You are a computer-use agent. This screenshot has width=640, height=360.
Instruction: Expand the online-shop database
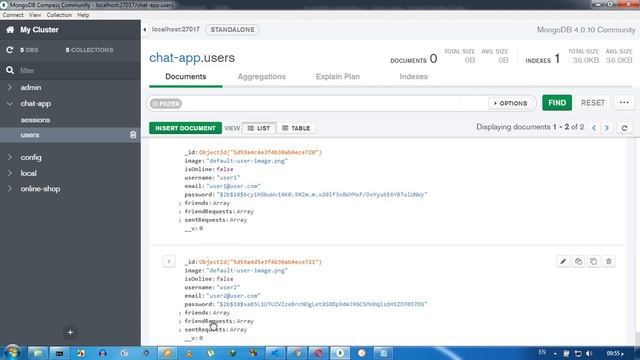coord(10,189)
